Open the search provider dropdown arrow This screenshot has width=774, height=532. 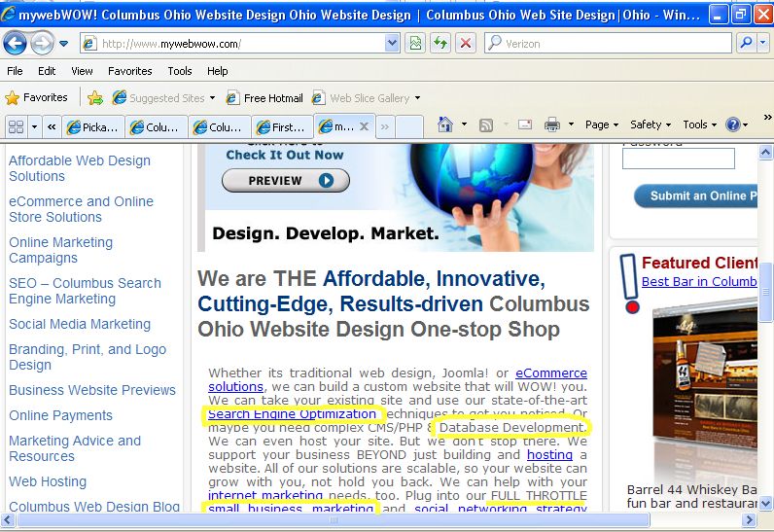[x=763, y=44]
